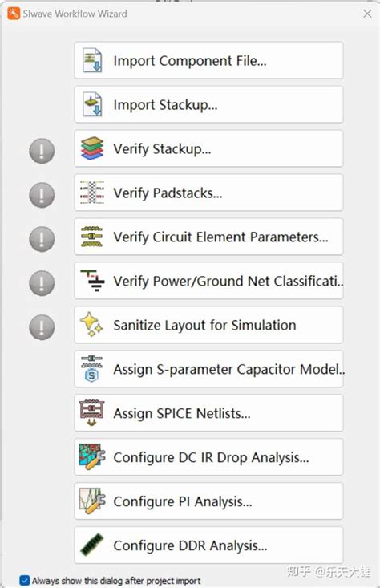Click the DDR memory module icon
Screen dimensions: 380x588
pyautogui.click(x=92, y=545)
